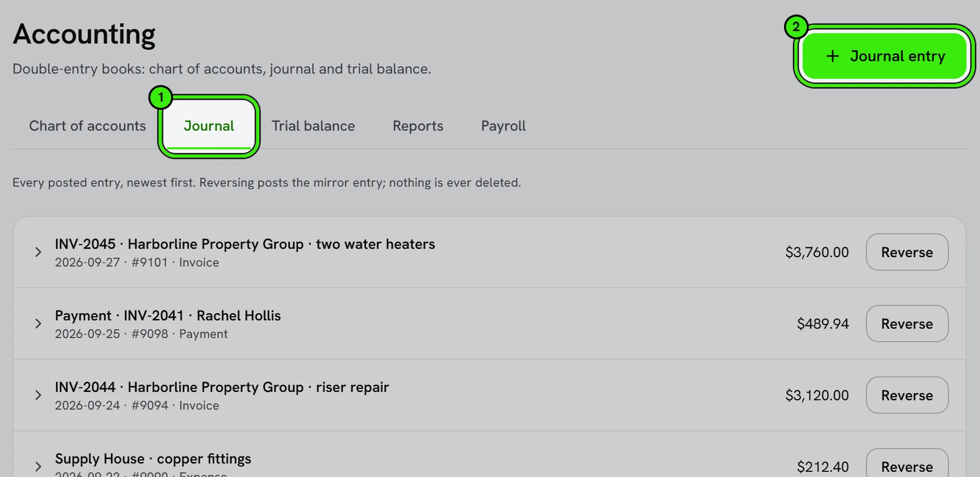The height and width of the screenshot is (477, 980).
Task: Click the INV-2044 riser repair title
Action: coord(222,387)
